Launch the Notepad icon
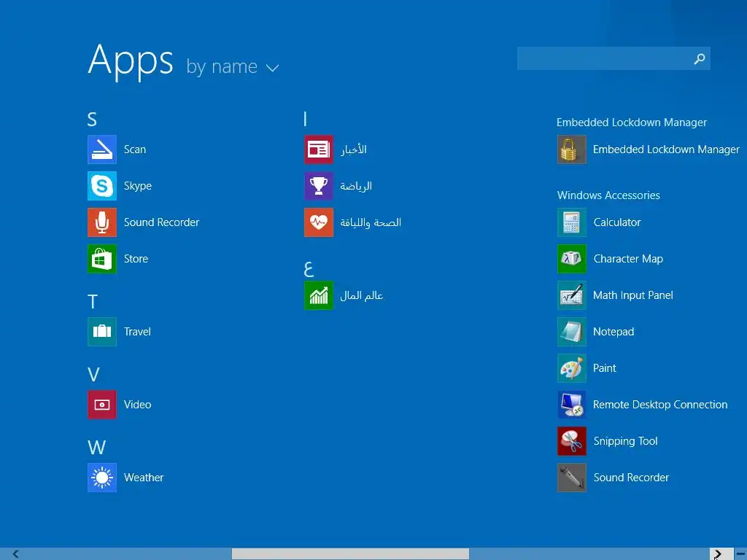 click(x=572, y=332)
